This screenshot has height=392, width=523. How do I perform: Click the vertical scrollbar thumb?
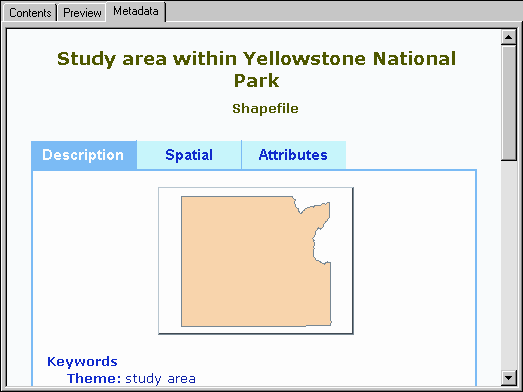pyautogui.click(x=509, y=103)
